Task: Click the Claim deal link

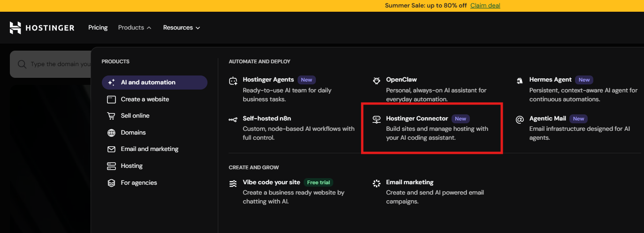Action: pos(485,6)
